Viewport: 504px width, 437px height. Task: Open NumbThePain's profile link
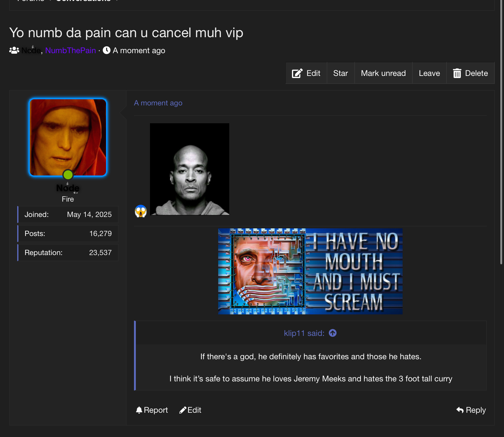(70, 50)
